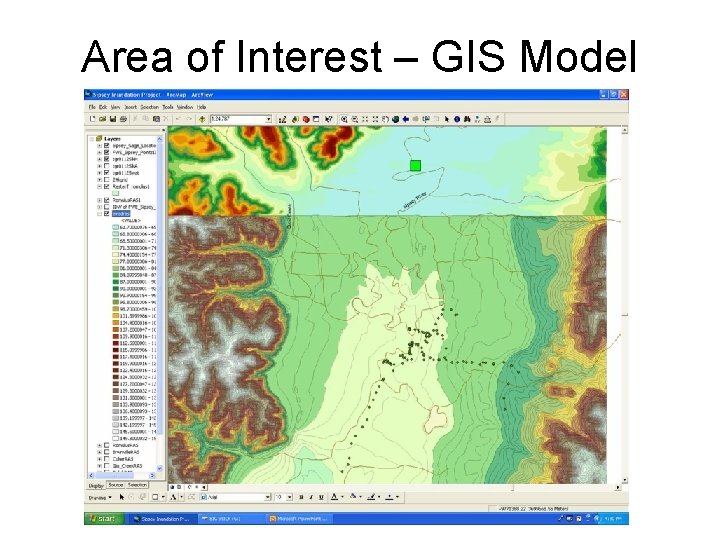Collapse the Layers root node
The height and width of the screenshot is (540, 720).
click(92, 139)
